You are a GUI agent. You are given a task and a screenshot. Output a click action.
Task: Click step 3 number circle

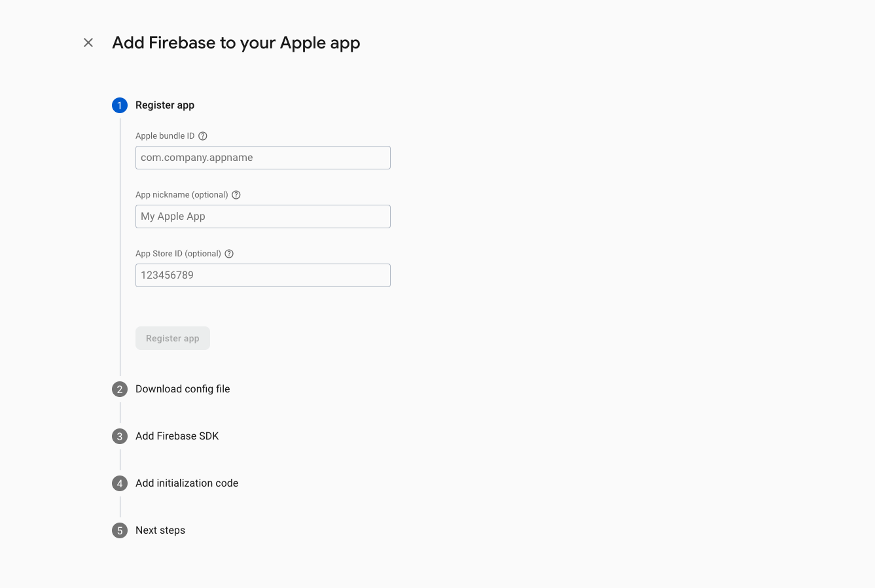tap(120, 436)
